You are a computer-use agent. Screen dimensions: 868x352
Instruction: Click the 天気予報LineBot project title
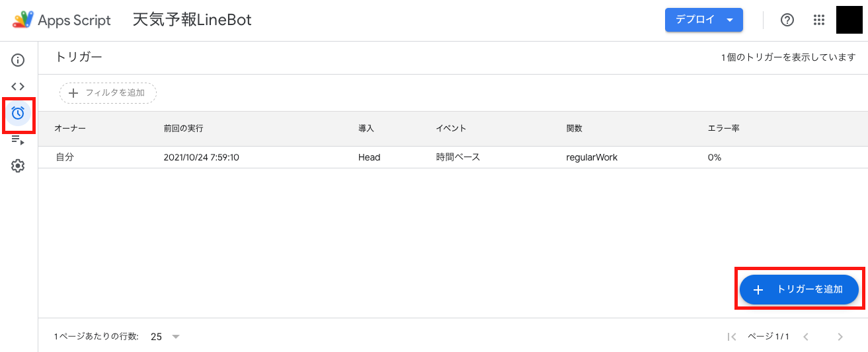tap(192, 20)
